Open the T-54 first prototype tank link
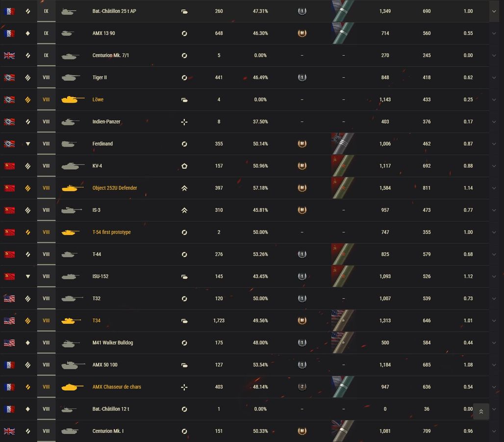Screen dimensions: 504x442 [x=111, y=232]
